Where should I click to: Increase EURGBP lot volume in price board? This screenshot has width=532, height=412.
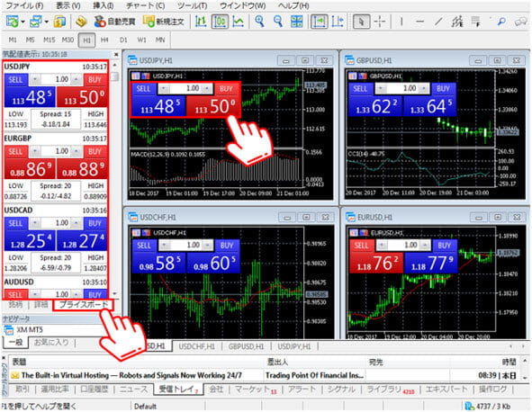(x=77, y=151)
